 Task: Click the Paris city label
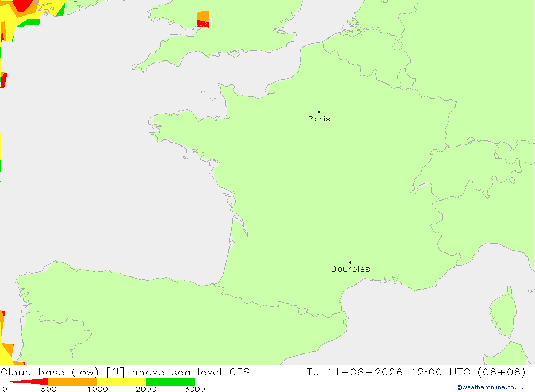[319, 119]
